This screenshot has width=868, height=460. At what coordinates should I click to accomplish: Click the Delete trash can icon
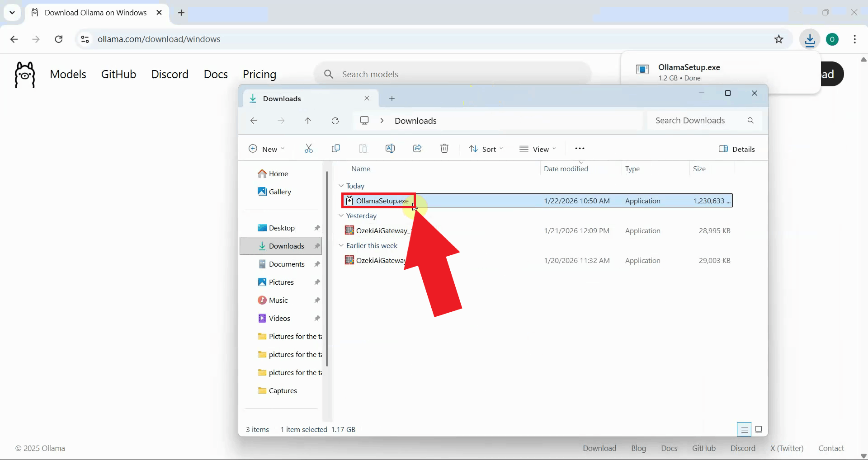pyautogui.click(x=444, y=149)
